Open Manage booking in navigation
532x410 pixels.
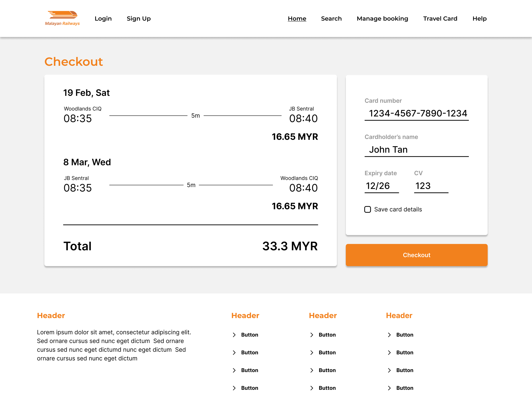coord(382,19)
